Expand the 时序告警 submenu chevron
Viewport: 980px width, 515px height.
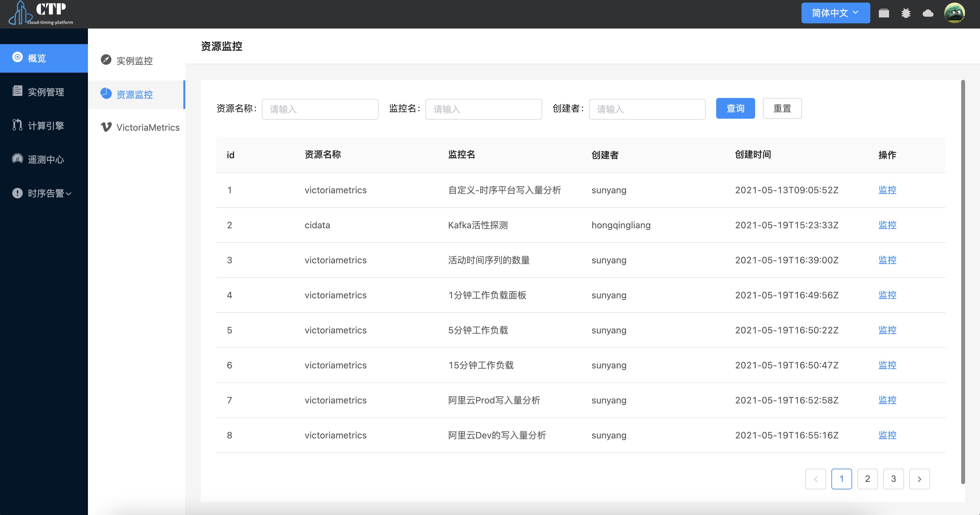[x=68, y=194]
